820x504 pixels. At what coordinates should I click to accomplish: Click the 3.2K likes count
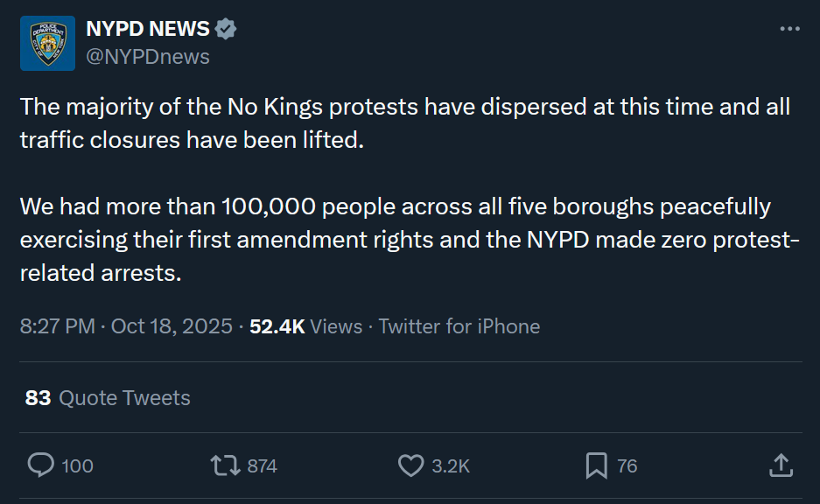coord(451,466)
